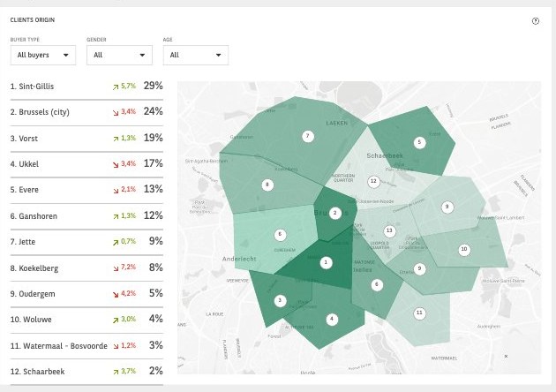Click the down-trend arrow in Koekelberg row
Screen dimensions: 556x392
116,268
